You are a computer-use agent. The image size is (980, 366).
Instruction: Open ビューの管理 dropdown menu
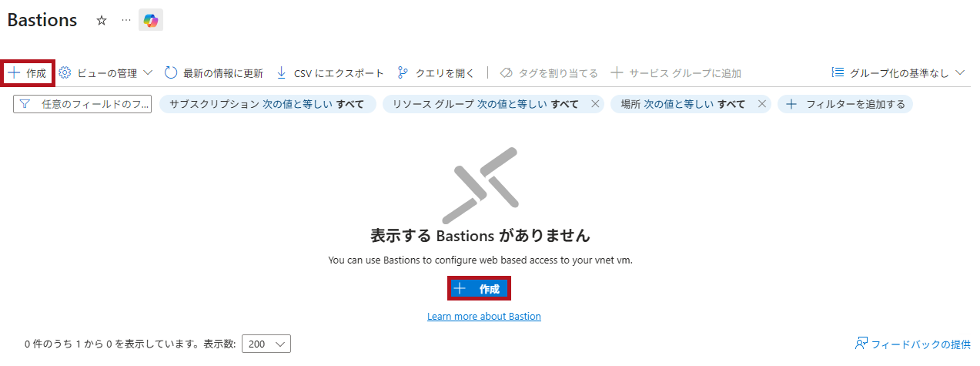coord(106,73)
